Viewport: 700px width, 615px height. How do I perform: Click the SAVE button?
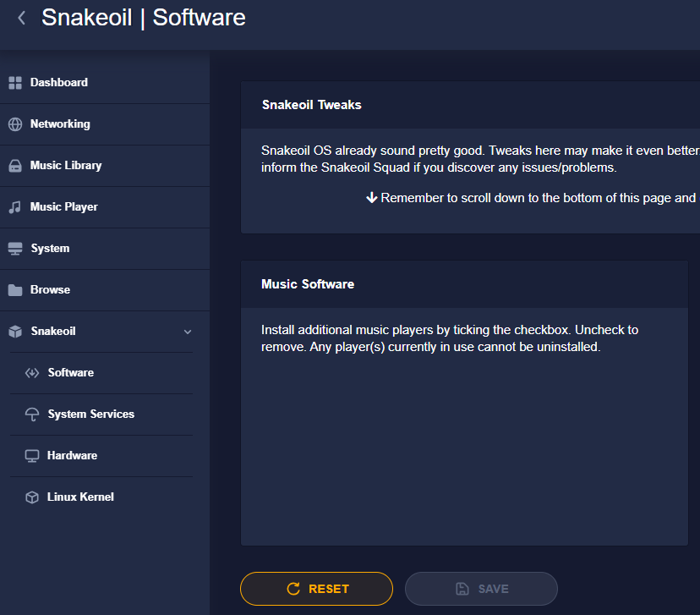481,589
